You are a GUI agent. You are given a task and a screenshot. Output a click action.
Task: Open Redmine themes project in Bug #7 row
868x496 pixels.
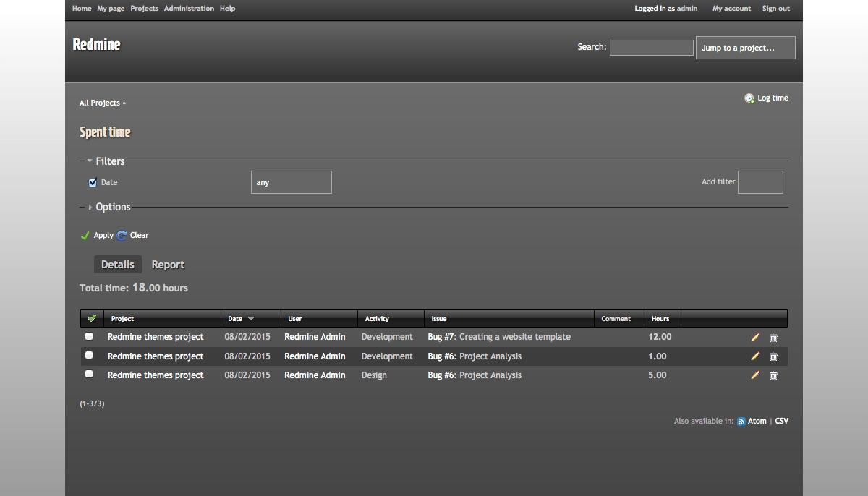[156, 337]
